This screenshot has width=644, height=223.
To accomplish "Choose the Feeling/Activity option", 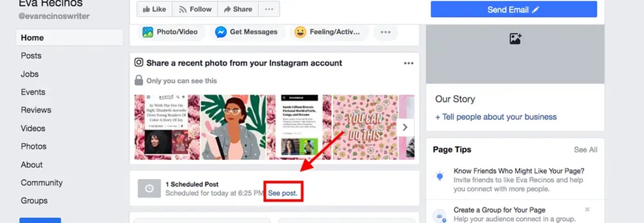I will pyautogui.click(x=328, y=32).
